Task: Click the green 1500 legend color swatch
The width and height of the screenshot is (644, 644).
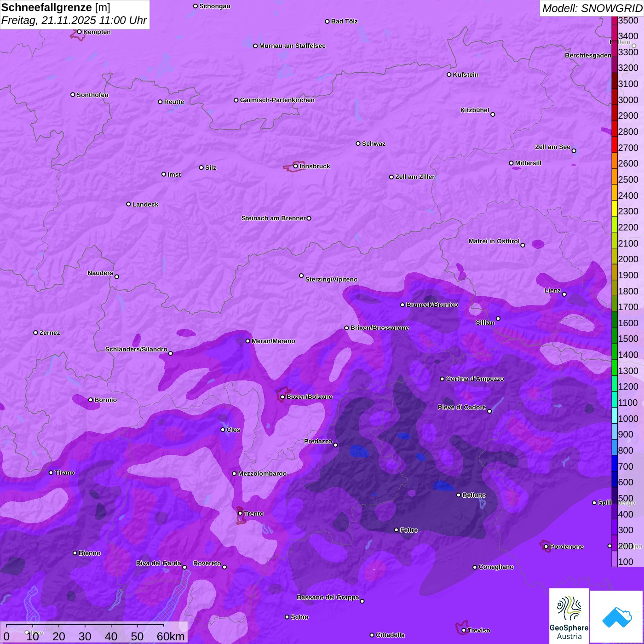Action: pyautogui.click(x=615, y=336)
